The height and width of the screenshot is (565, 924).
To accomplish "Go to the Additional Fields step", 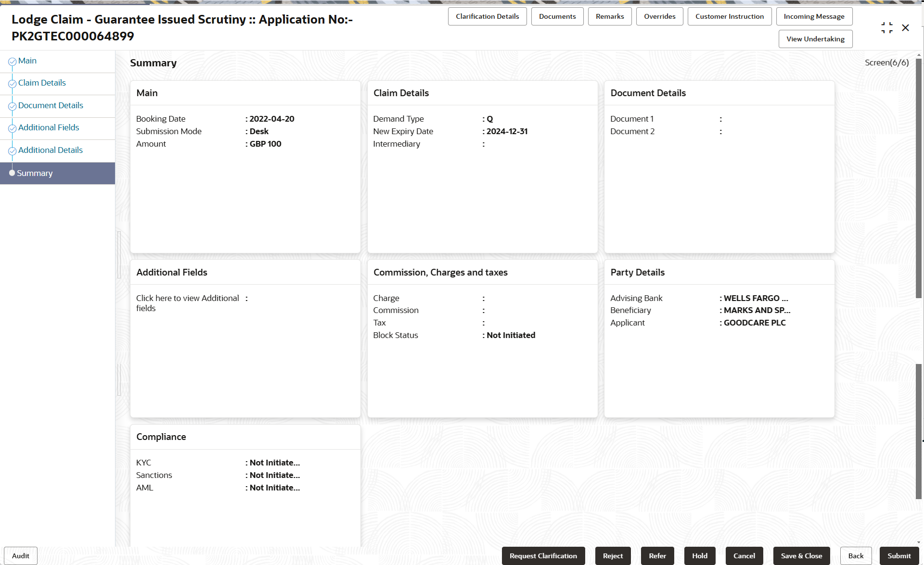I will pyautogui.click(x=49, y=127).
